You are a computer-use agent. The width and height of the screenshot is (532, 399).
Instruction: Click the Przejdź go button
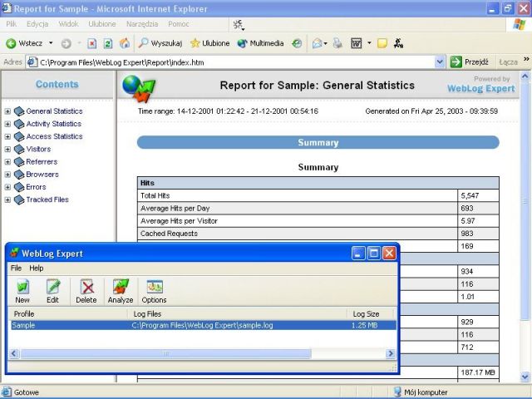pos(470,62)
